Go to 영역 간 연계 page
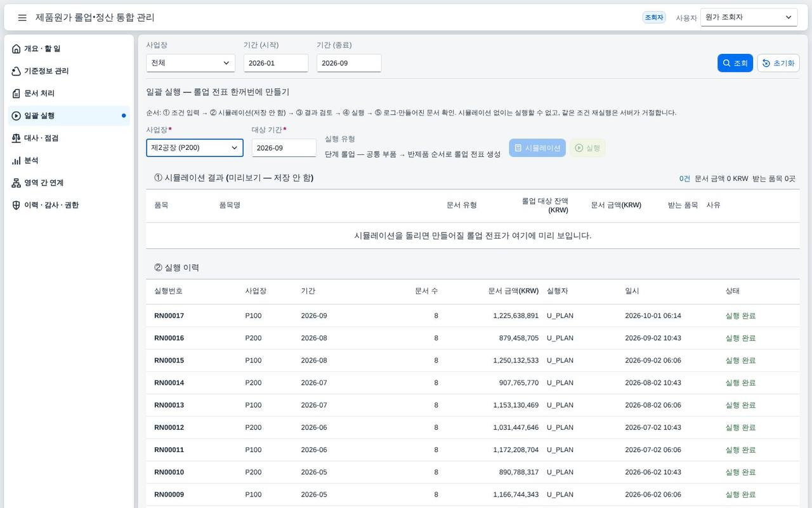Screen dimensions: 812x508 [70, 183]
